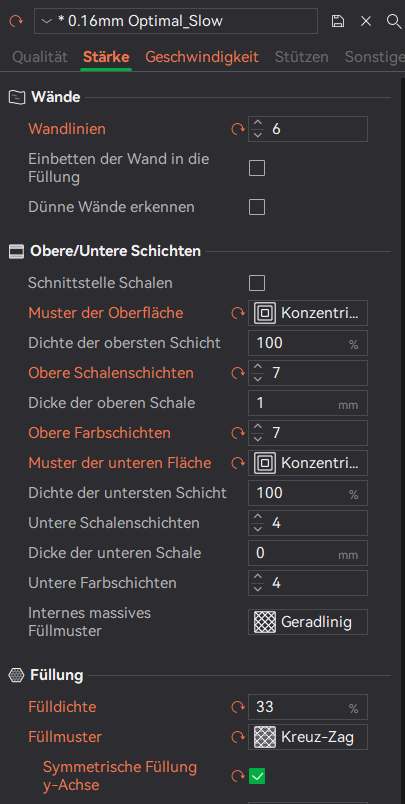This screenshot has width=405, height=804.
Task: Switch to the Geschwindigkeit tab
Action: [202, 57]
